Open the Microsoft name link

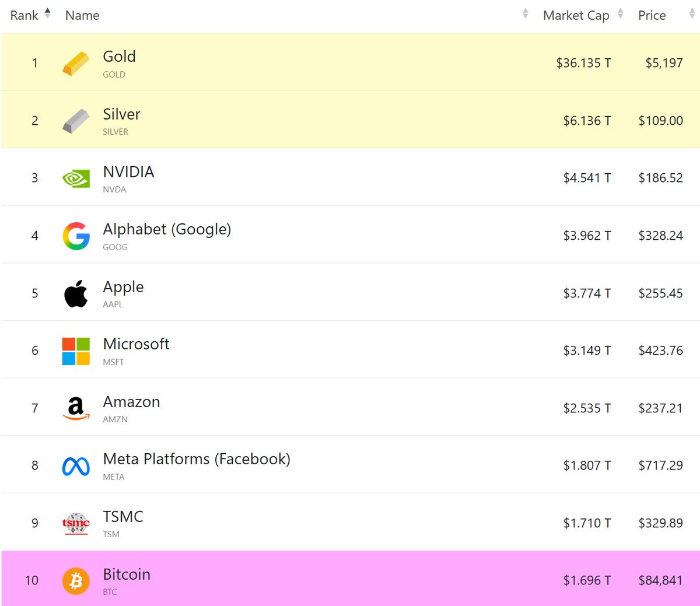click(x=136, y=344)
